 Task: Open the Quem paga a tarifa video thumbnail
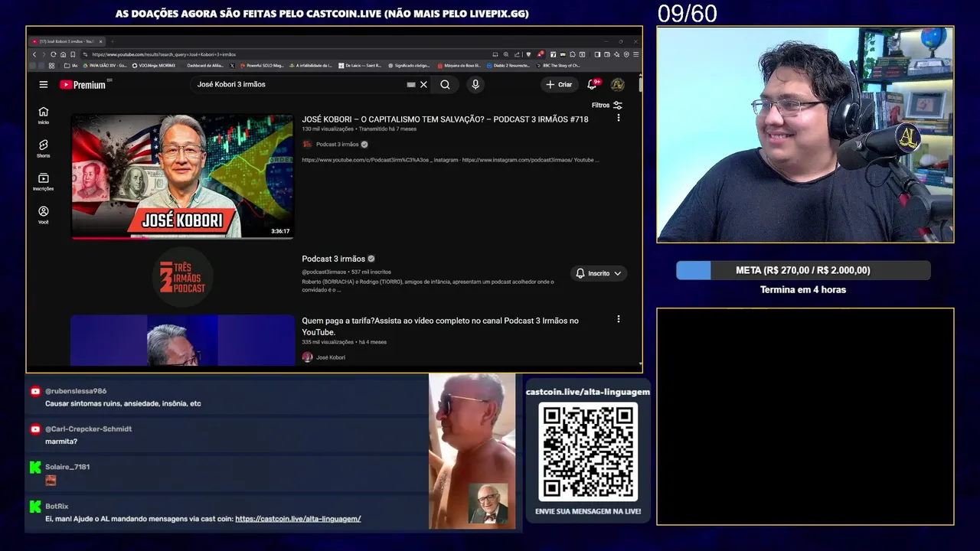coord(182,340)
